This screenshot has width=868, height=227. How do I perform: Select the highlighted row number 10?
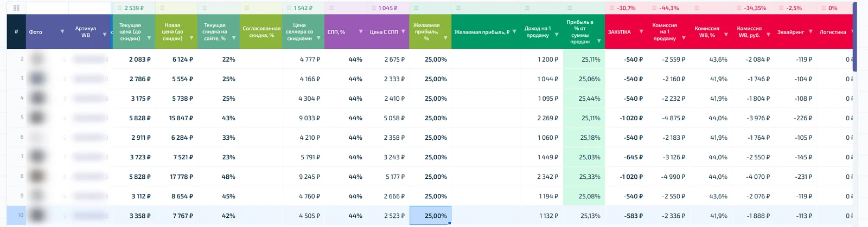coord(16,216)
